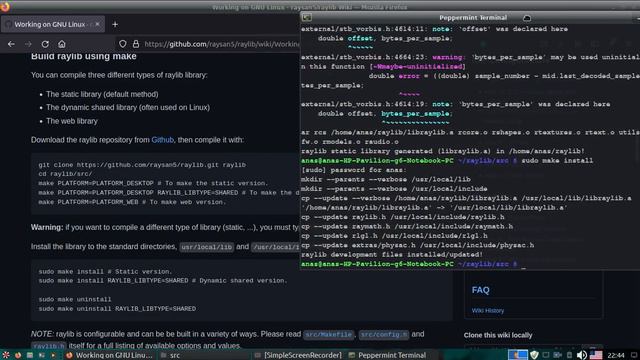Click 'mkdir --parents --verbose /usr/local/include' line
640x360 pixels.
click(x=394, y=189)
